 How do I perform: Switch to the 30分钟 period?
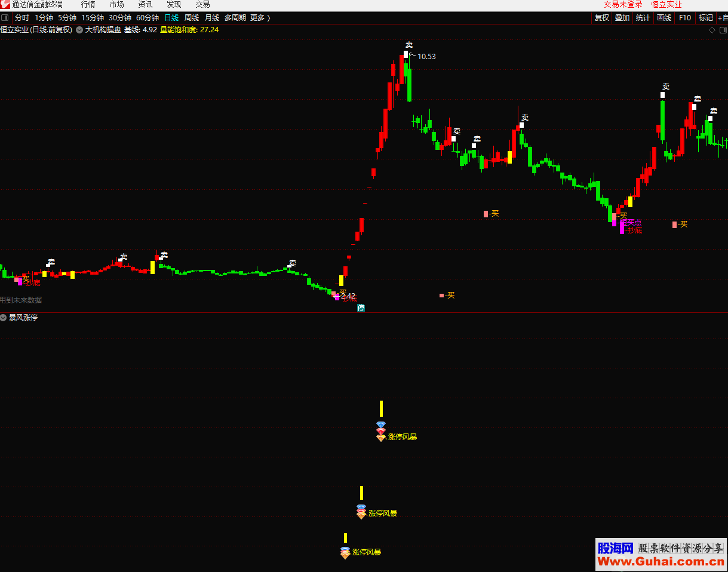tap(120, 18)
